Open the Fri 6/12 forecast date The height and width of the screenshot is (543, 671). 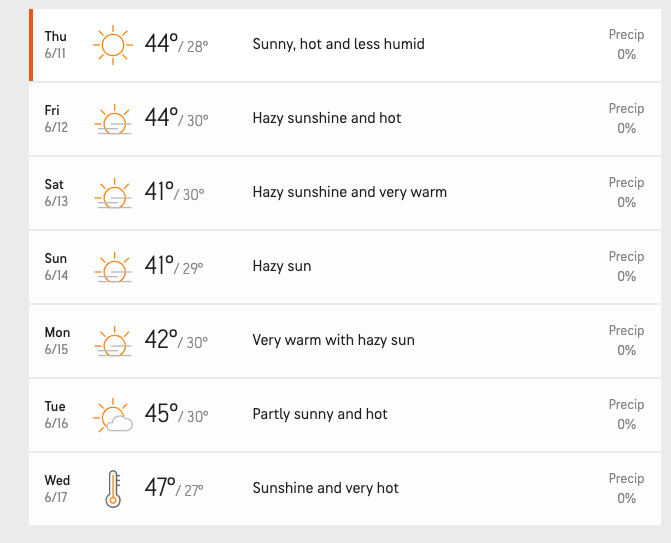point(56,119)
